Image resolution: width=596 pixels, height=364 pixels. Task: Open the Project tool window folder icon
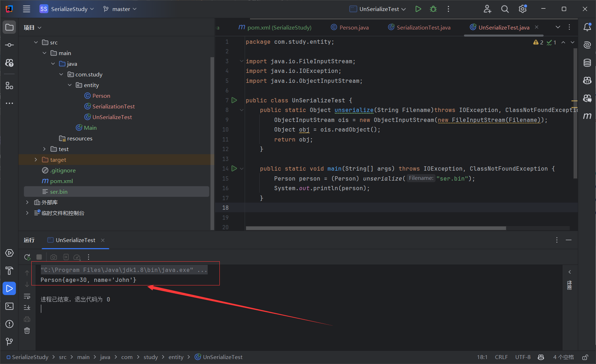[x=10, y=27]
